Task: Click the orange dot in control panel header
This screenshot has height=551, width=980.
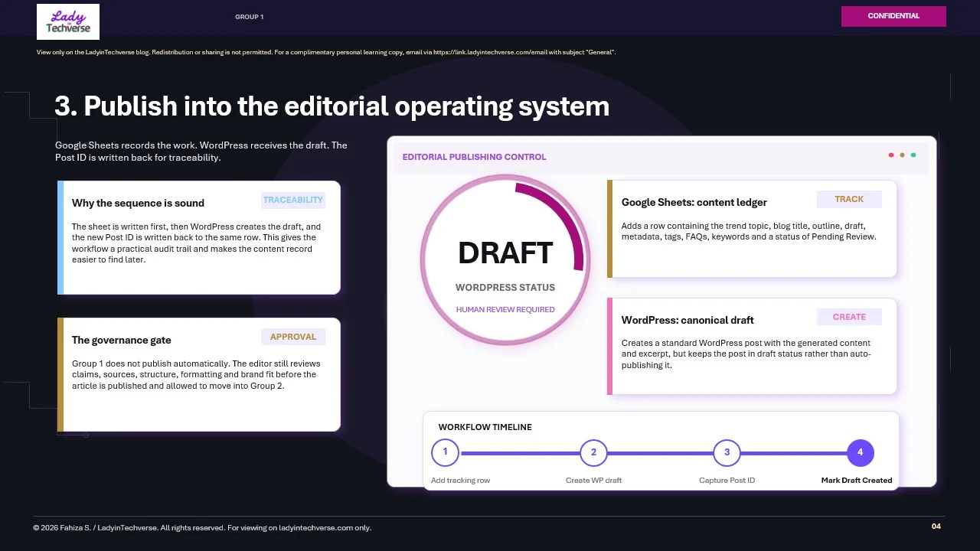Action: 902,155
